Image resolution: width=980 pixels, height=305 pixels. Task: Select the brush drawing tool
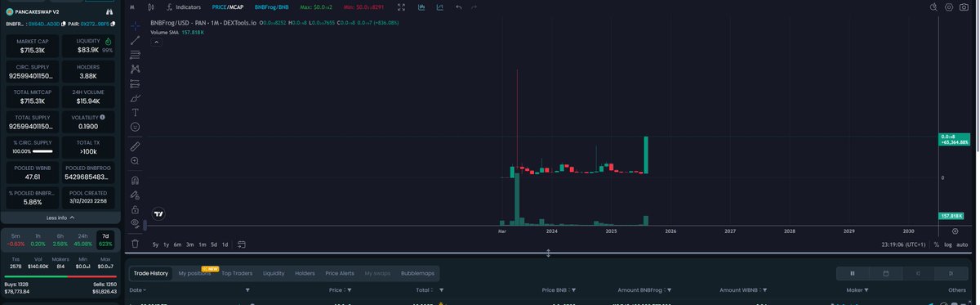click(x=135, y=98)
